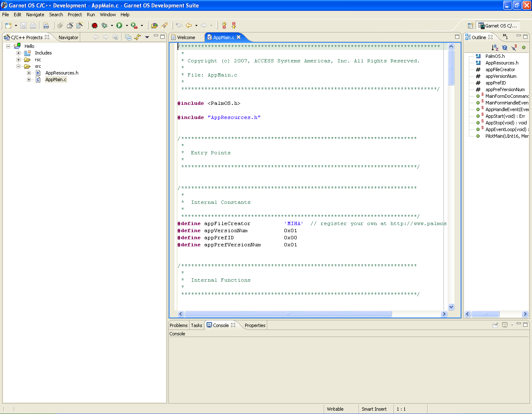Switch to the Tasks tab
532x414 pixels.
[x=197, y=325]
